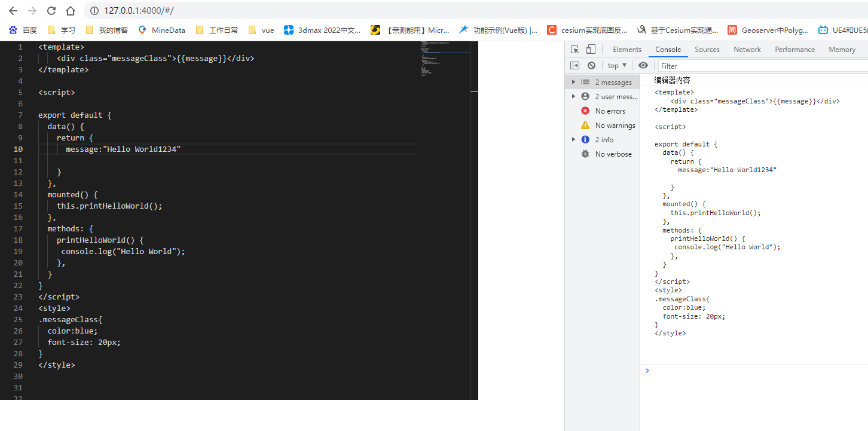868x431 pixels.
Task: Click the this.printHelloWorld(); line in editor
Action: tap(109, 206)
